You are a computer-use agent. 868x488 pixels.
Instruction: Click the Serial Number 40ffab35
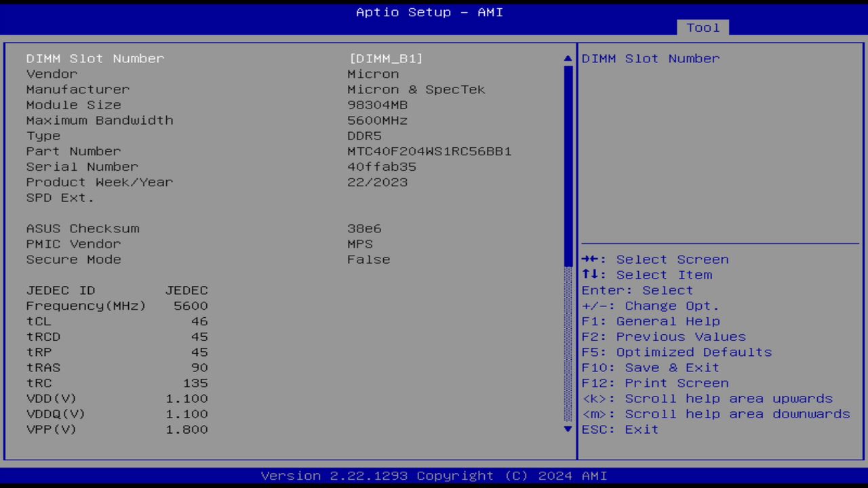tap(382, 167)
